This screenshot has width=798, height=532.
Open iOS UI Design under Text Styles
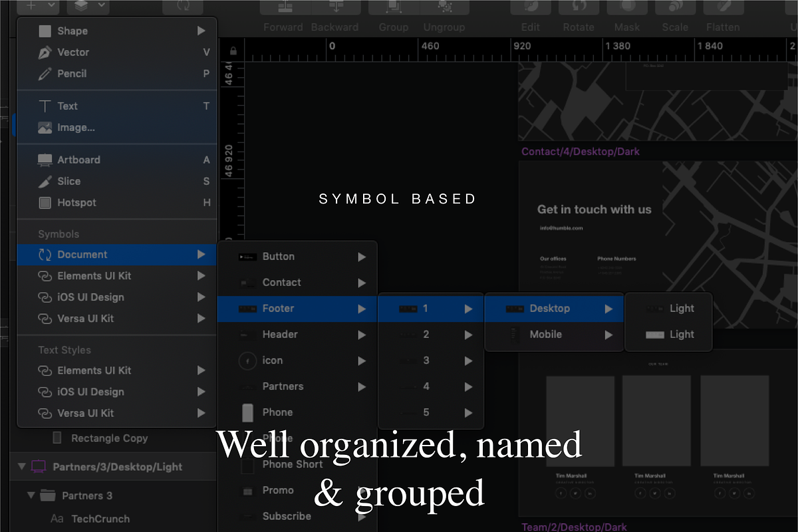[x=117, y=392]
